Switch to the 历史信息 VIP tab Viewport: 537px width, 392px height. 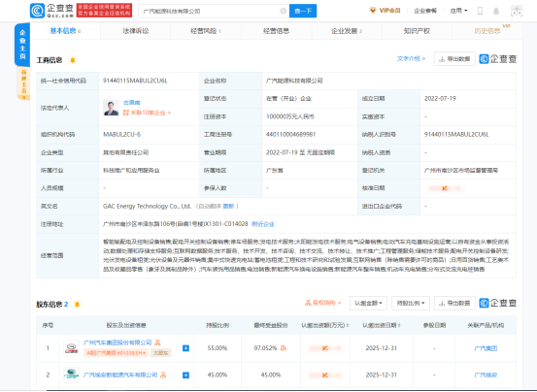pyautogui.click(x=487, y=31)
